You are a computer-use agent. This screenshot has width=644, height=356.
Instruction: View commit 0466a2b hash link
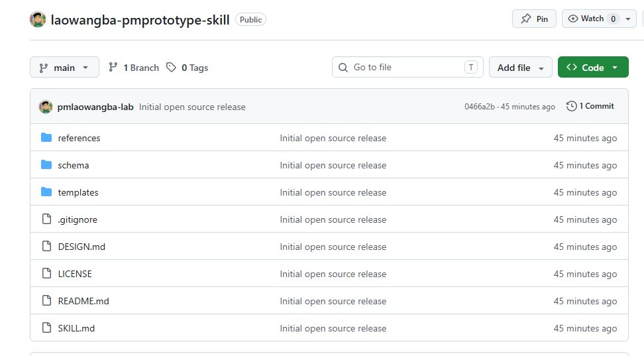pyautogui.click(x=479, y=107)
